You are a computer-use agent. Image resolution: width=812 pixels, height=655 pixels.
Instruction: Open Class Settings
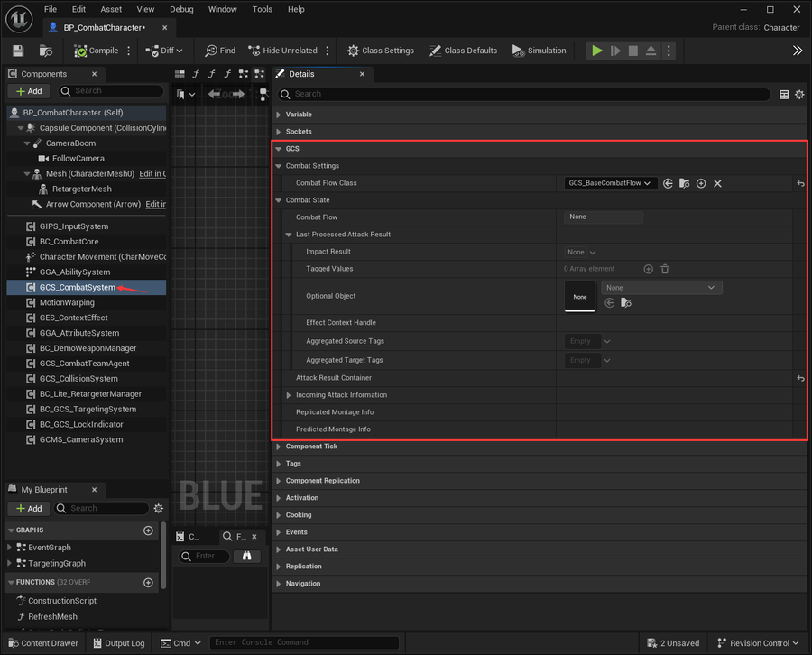(381, 51)
